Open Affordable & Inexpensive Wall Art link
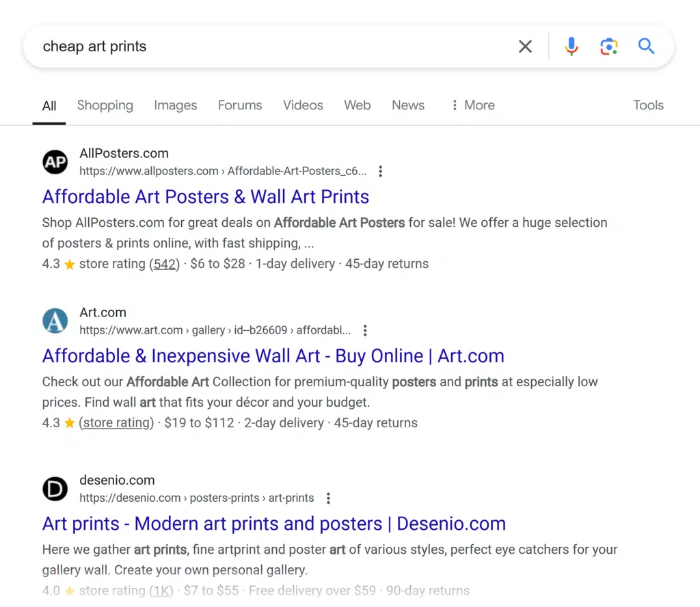The image size is (700, 607). pyautogui.click(x=273, y=356)
